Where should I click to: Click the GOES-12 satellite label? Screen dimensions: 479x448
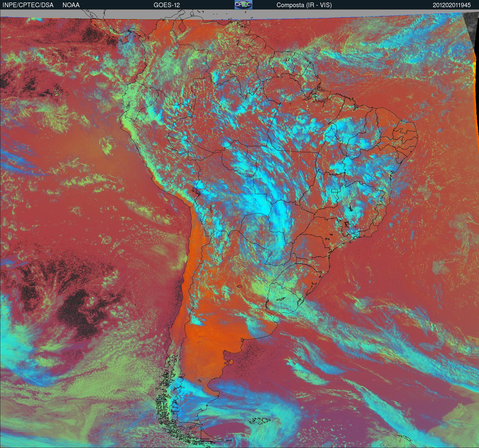tap(166, 5)
